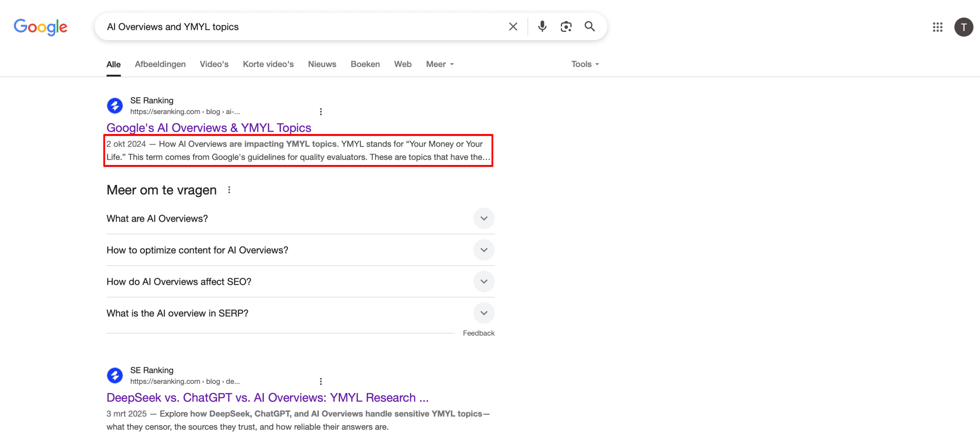Switch to the Korte video's tab
Viewport: 980px width, 441px height.
pyautogui.click(x=268, y=64)
